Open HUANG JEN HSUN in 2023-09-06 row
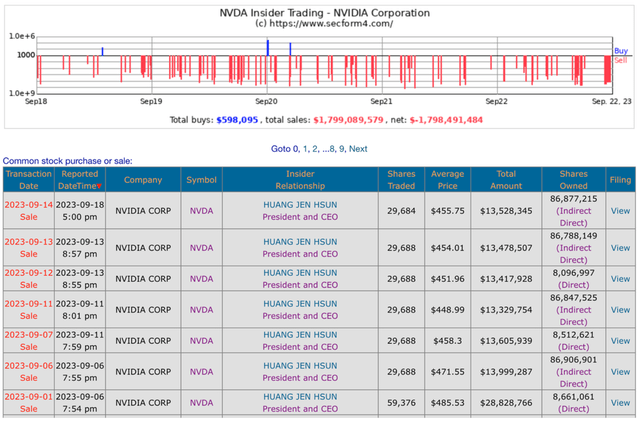This screenshot has height=422, width=640. (300, 366)
